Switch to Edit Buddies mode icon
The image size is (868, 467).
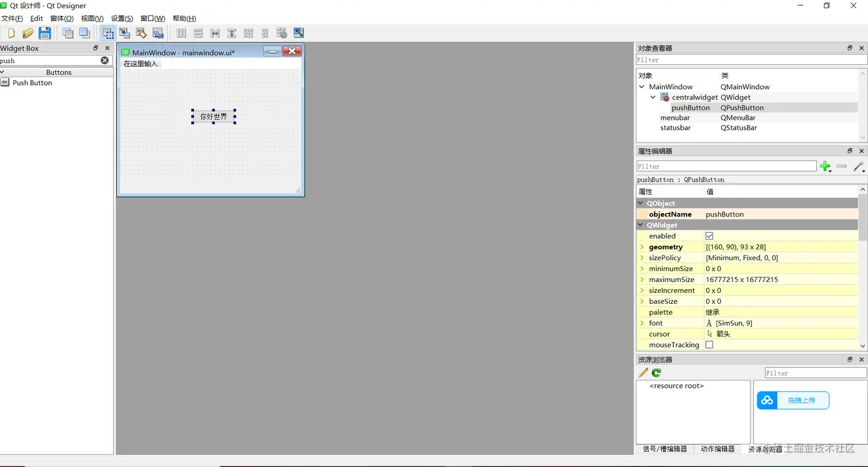141,33
